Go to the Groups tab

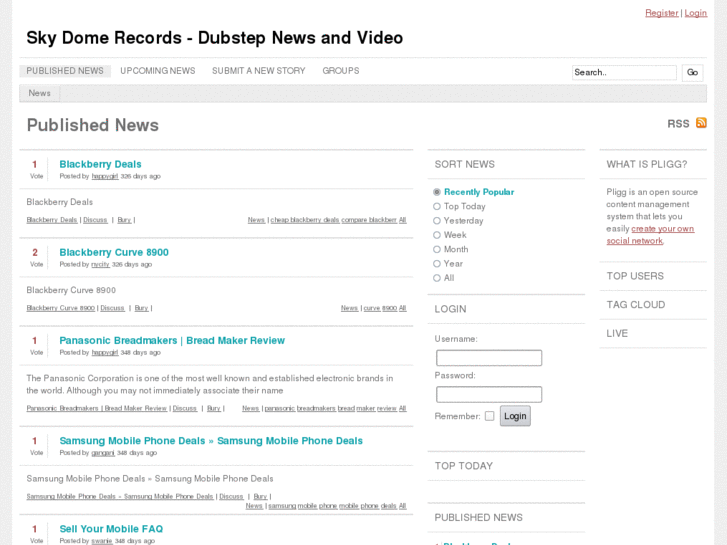click(x=341, y=71)
